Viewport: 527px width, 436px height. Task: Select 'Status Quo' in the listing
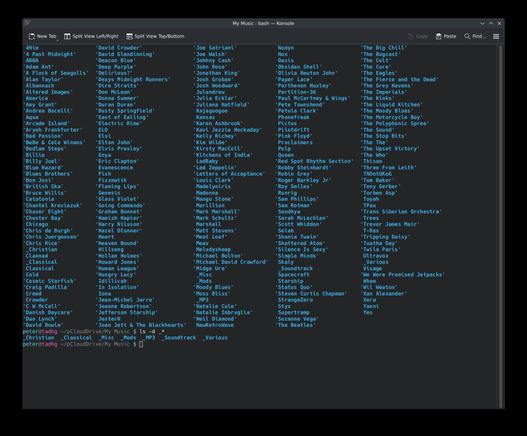click(x=294, y=287)
